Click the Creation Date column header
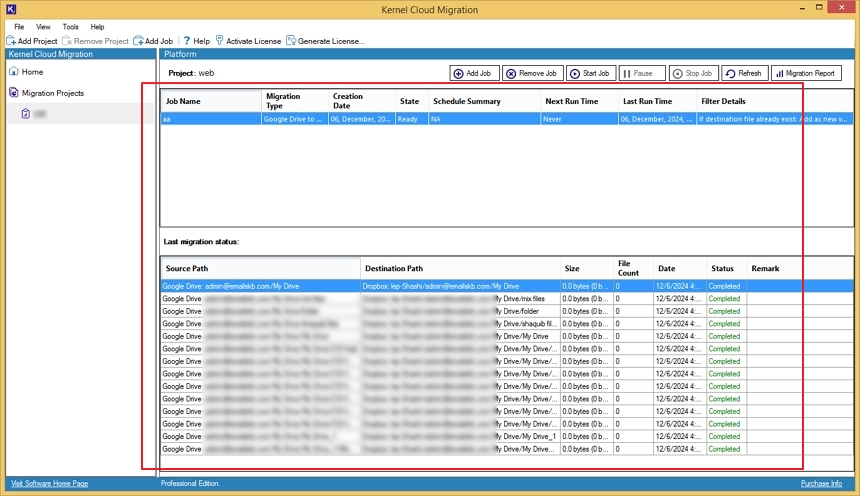The image size is (860, 496). pyautogui.click(x=362, y=101)
